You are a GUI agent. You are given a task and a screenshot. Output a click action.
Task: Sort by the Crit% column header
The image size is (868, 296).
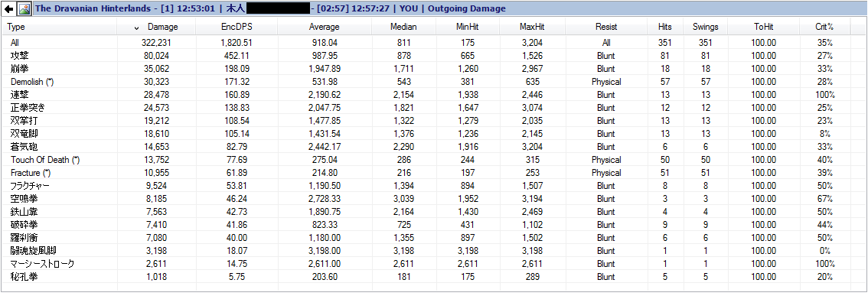point(824,27)
